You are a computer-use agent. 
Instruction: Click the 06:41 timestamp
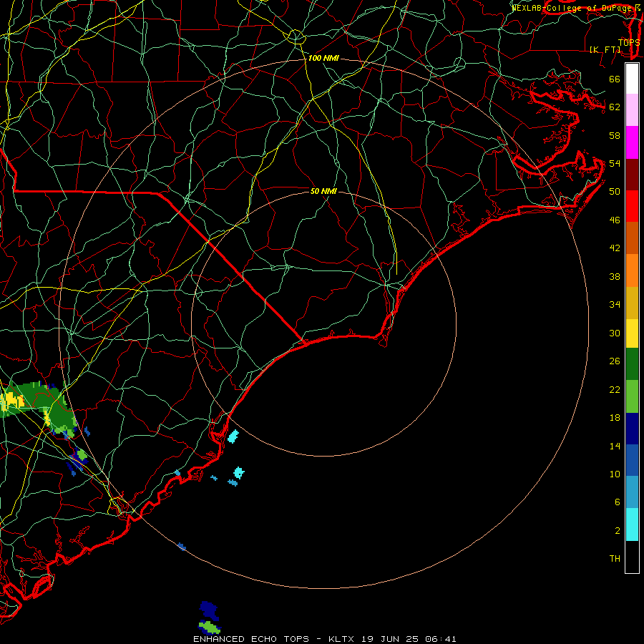click(x=441, y=639)
